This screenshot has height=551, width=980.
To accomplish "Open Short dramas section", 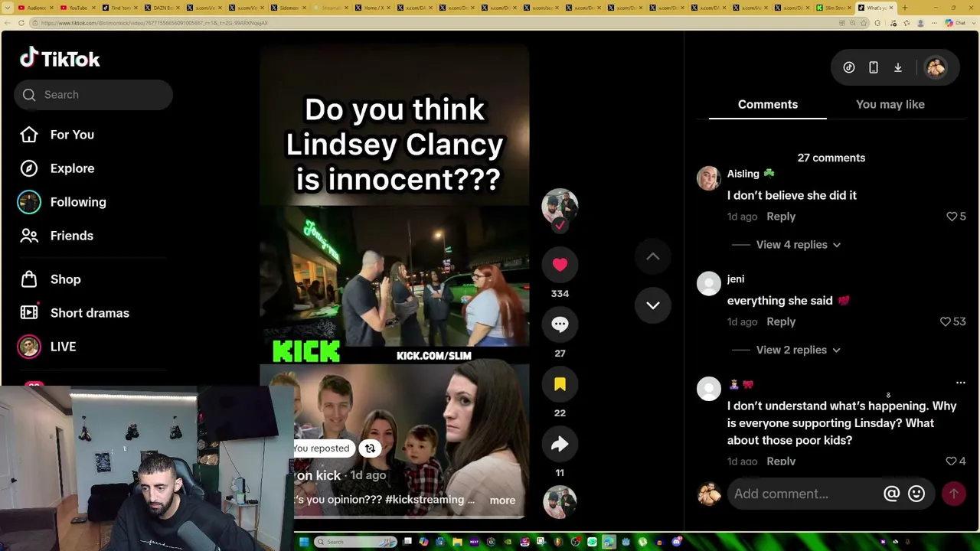I will pyautogui.click(x=90, y=313).
